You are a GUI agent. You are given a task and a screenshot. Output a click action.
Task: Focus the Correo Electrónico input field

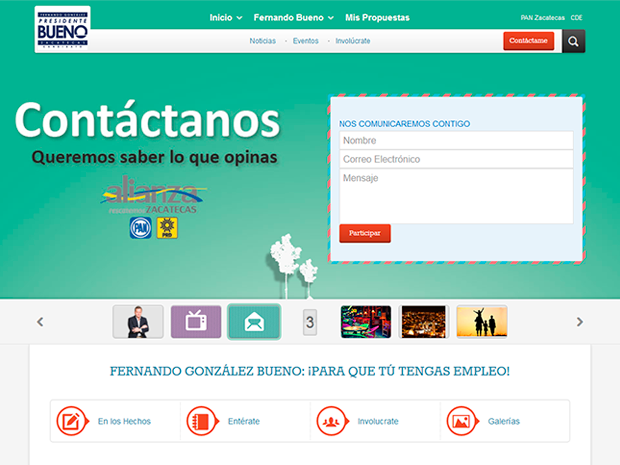456,159
